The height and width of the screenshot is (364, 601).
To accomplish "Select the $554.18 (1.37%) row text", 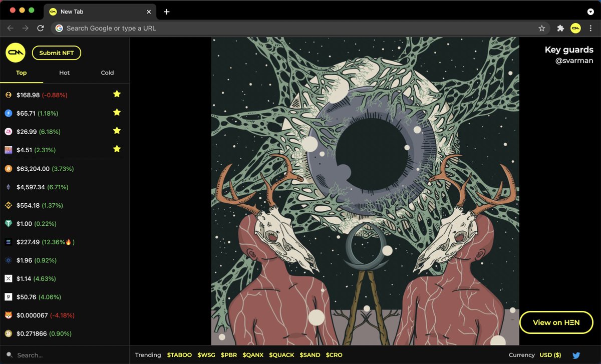I will point(40,205).
